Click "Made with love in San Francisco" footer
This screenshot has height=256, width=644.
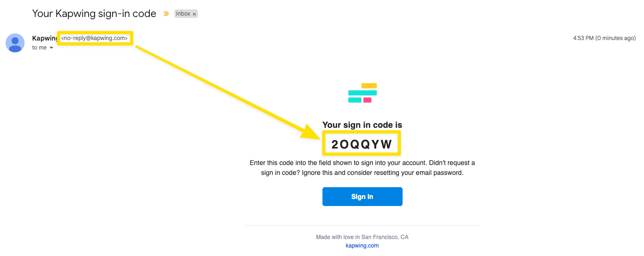pos(362,237)
